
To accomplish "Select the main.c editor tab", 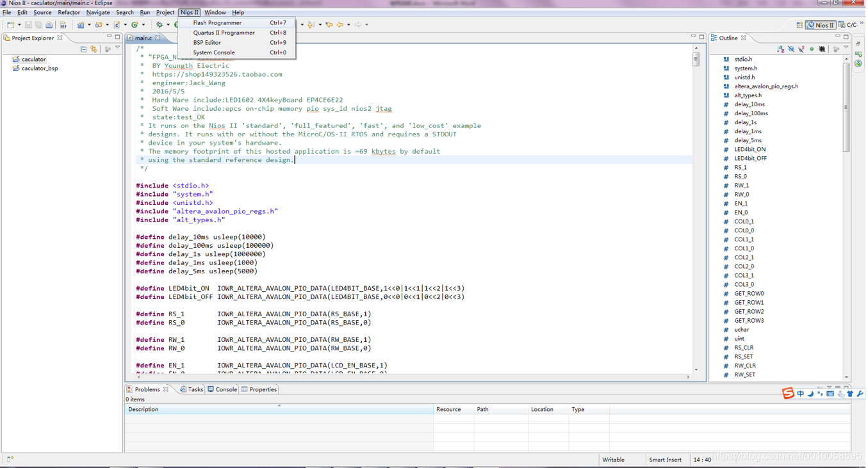I will click(143, 38).
